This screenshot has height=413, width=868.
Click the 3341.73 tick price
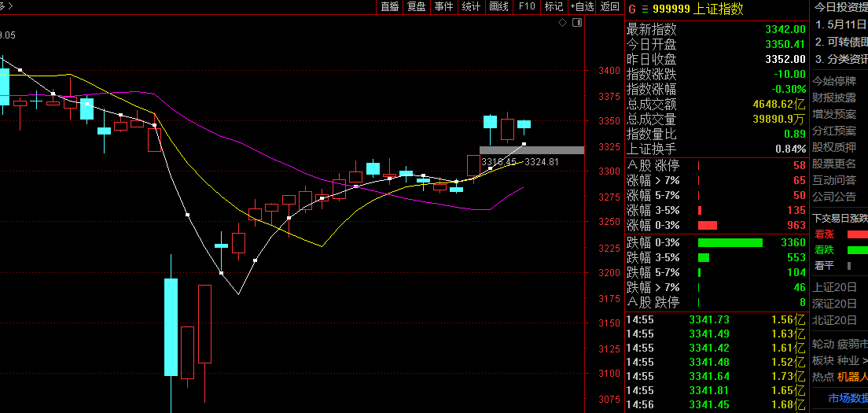(x=709, y=319)
